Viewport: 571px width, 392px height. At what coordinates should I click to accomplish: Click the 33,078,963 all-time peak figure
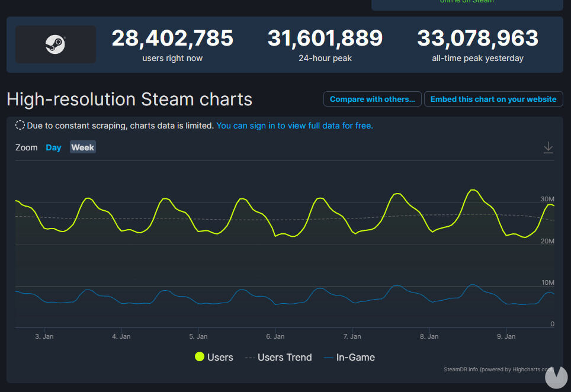478,38
